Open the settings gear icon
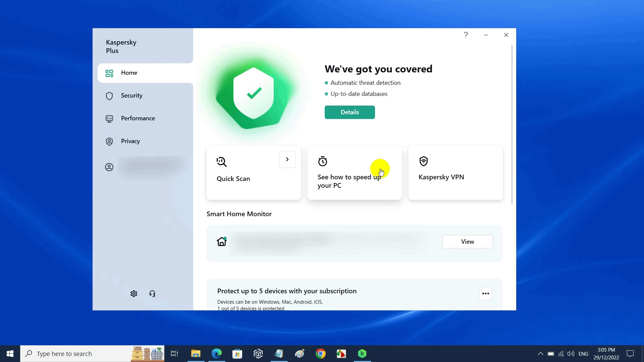Image resolution: width=644 pixels, height=362 pixels. (x=134, y=294)
